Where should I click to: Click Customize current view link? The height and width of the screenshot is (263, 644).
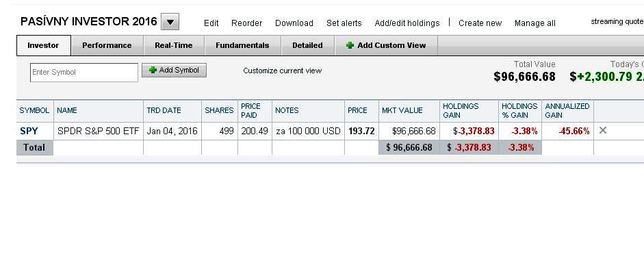pos(282,71)
